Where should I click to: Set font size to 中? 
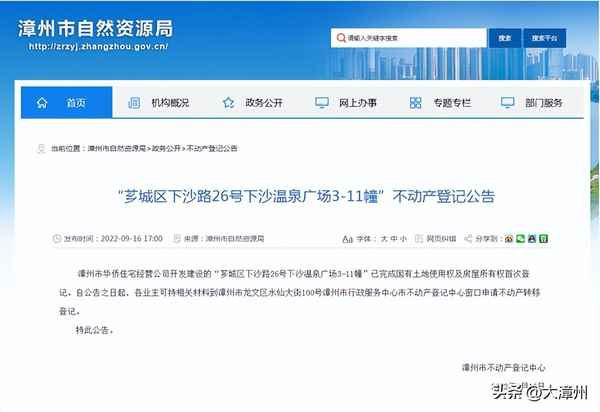(394, 239)
